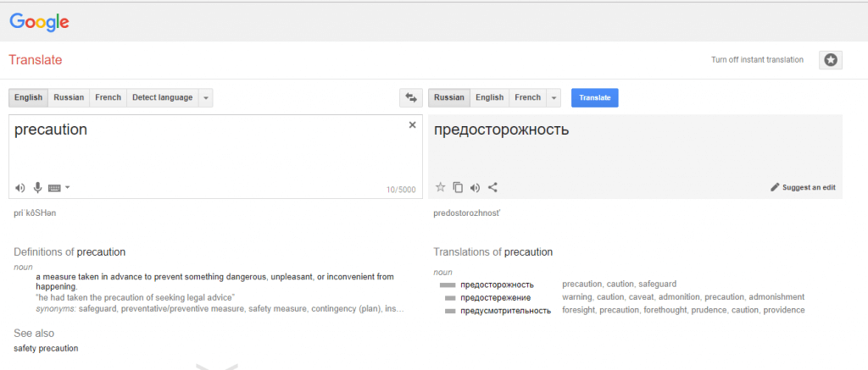Click Suggest an edit
Image resolution: width=868 pixels, height=370 pixels.
point(804,187)
